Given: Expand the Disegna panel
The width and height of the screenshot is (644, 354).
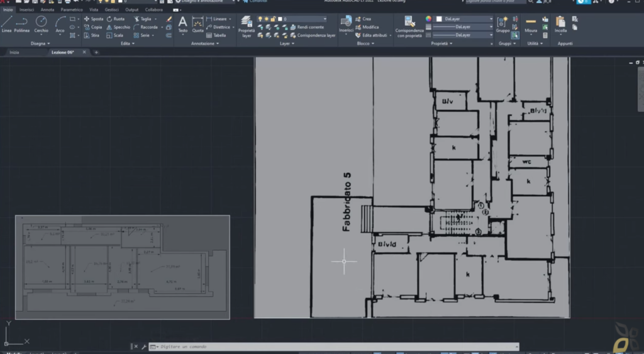Looking at the screenshot, I should [x=40, y=43].
